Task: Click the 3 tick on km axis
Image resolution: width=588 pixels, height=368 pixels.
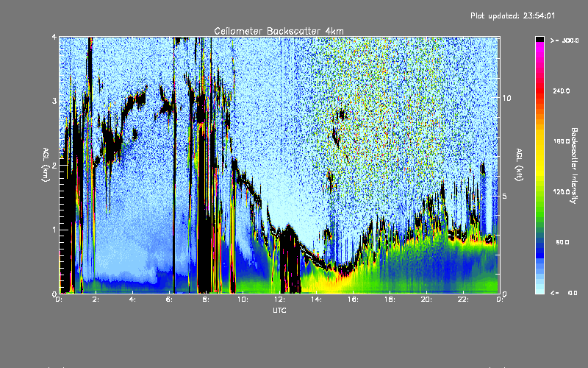Action: pyautogui.click(x=54, y=101)
